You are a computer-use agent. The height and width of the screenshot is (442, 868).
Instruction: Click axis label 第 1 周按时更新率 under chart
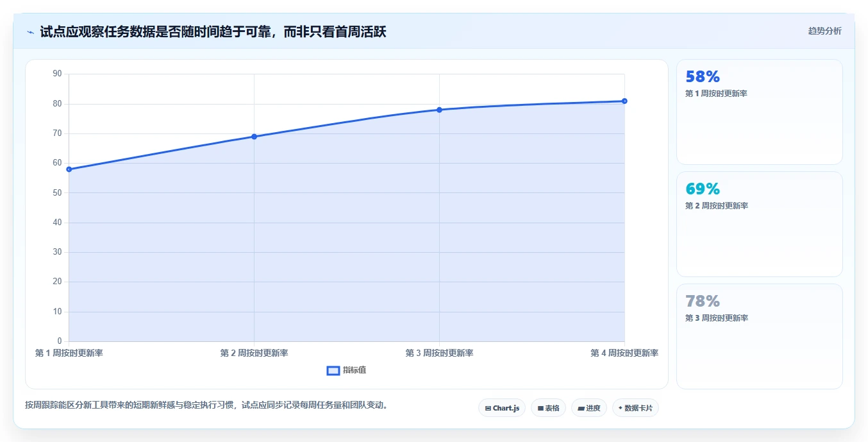pyautogui.click(x=69, y=353)
